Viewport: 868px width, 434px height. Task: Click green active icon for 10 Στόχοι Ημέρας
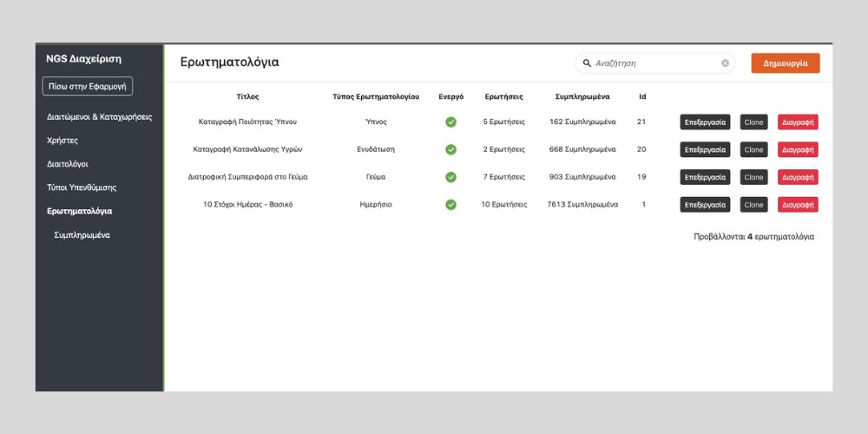(x=450, y=205)
